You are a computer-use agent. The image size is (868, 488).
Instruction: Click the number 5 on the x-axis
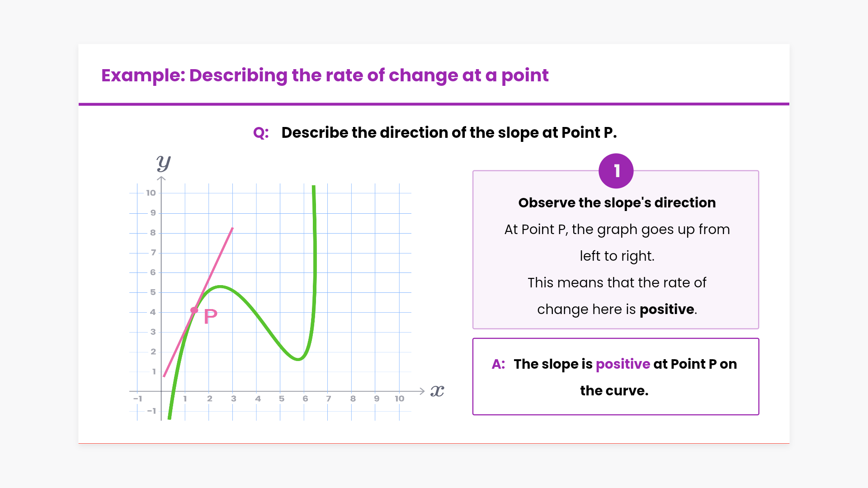pyautogui.click(x=281, y=399)
